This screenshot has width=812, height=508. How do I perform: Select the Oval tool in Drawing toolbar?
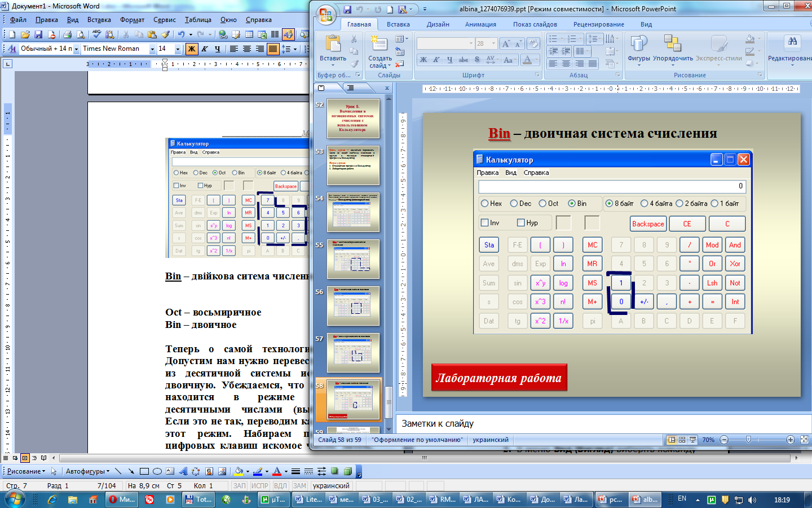point(157,471)
